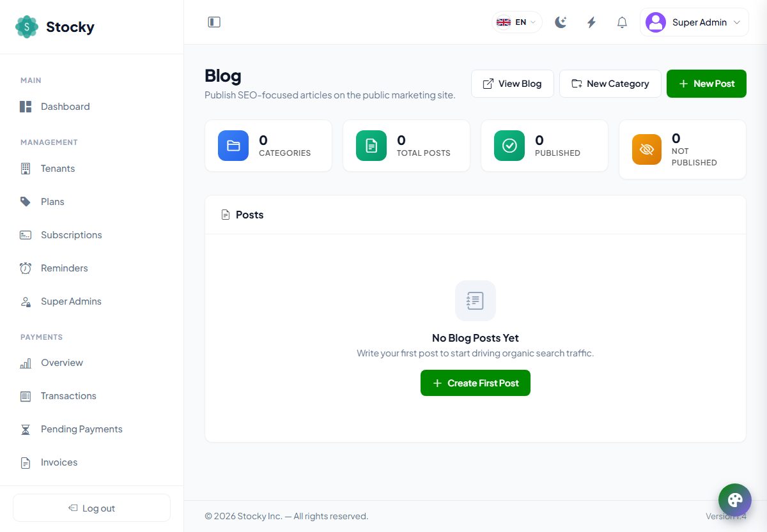Viewport: 767px width, 532px height.
Task: Click the "Stocky" brand name text
Action: (70, 27)
